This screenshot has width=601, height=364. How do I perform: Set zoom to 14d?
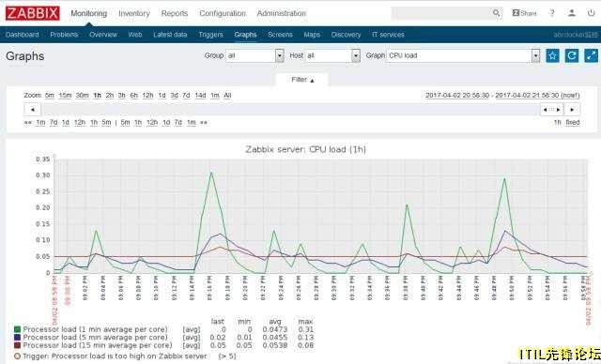pos(200,96)
